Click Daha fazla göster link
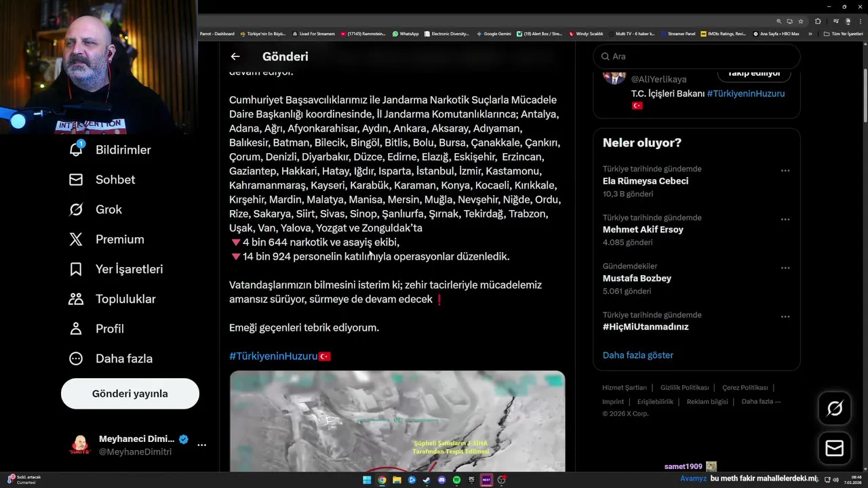This screenshot has width=868, height=488. coord(638,355)
